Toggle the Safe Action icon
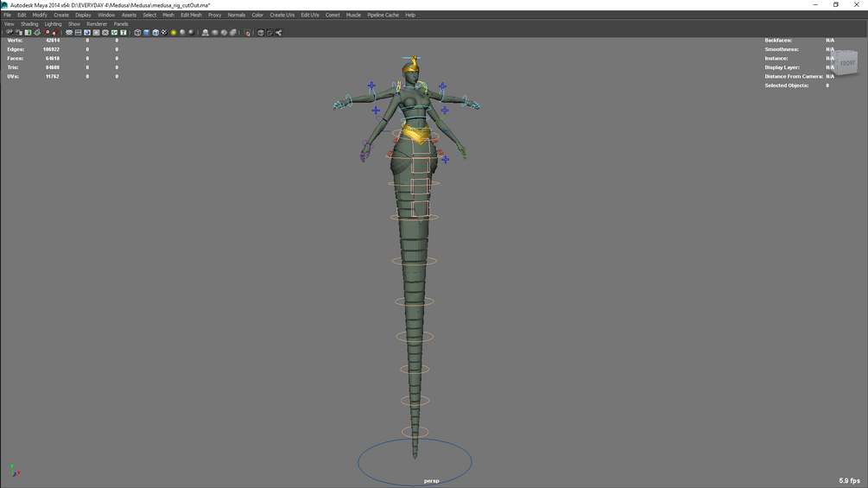868x488 pixels. tap(114, 33)
